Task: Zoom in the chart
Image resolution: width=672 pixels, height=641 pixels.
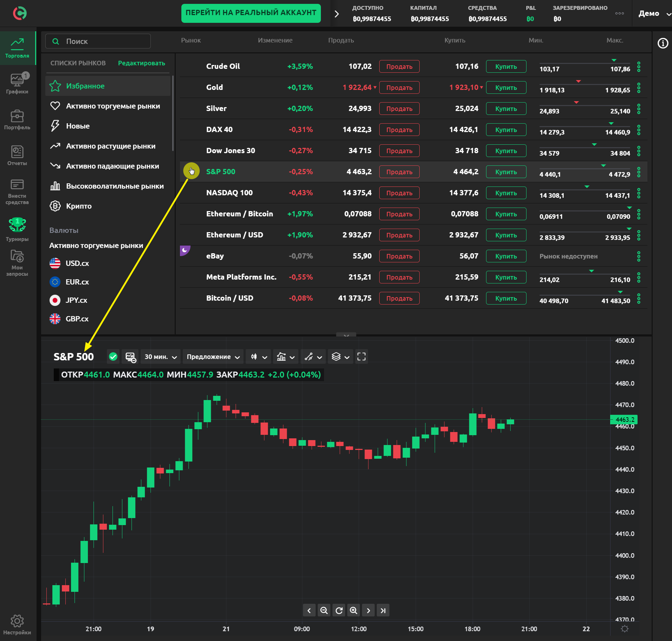Action: (x=354, y=610)
